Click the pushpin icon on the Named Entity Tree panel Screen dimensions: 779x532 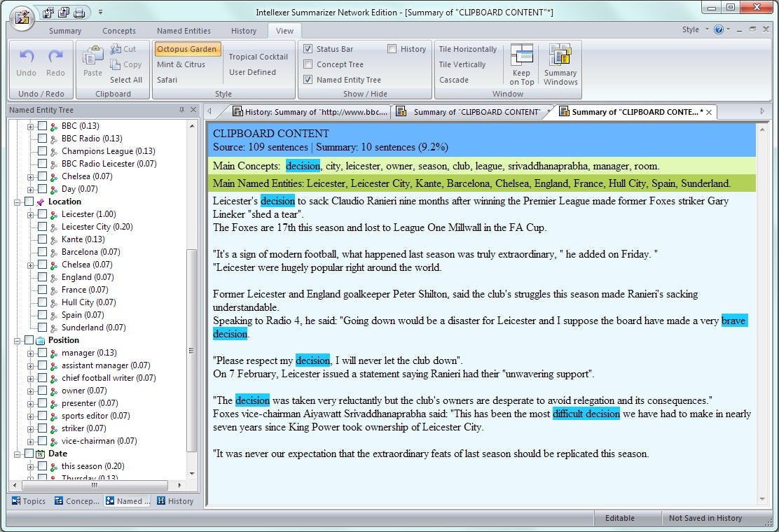coord(184,110)
